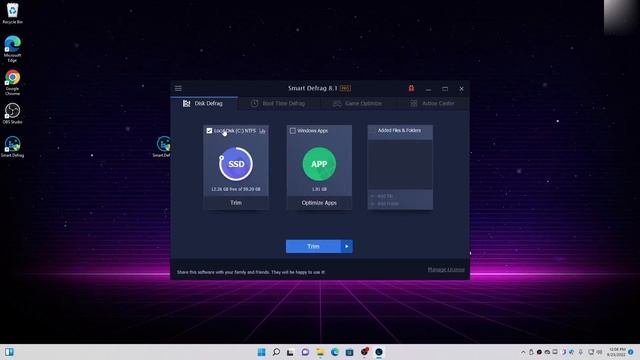
Task: Open the taskbar clock and date
Action: 617,352
